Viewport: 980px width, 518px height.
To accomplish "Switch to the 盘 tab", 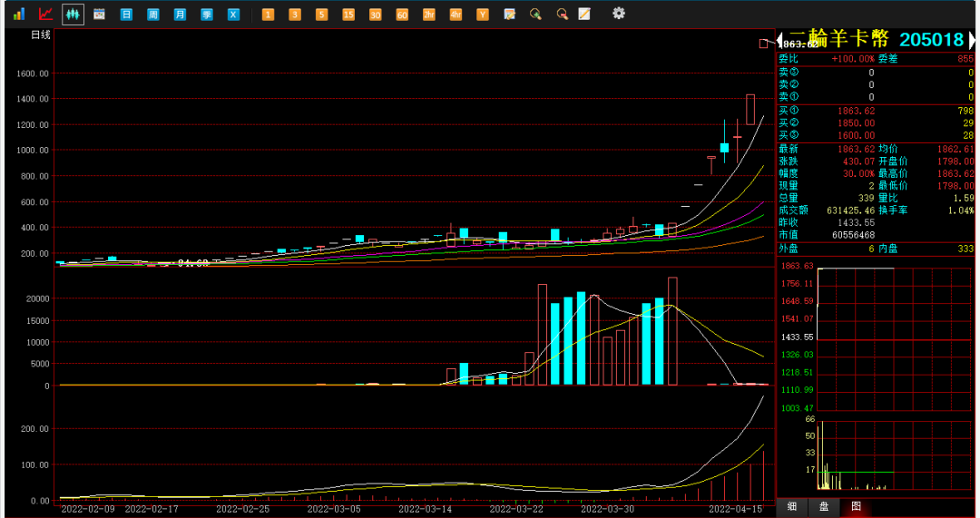I will click(x=824, y=507).
